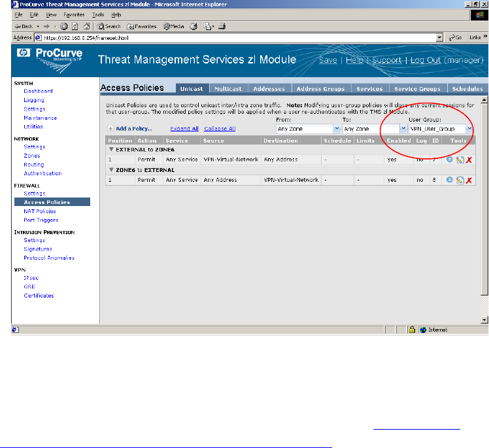Click the Go button next to address bar

click(x=455, y=38)
